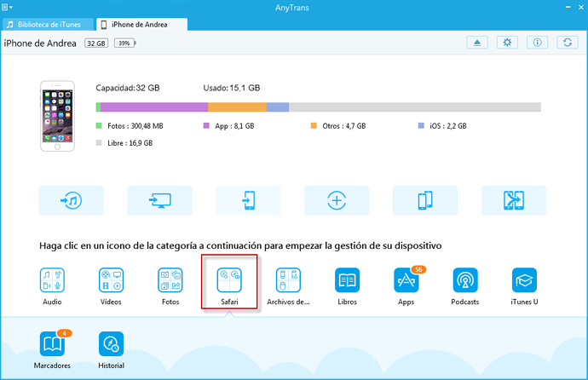Open Marcadores under Safari

click(x=52, y=343)
